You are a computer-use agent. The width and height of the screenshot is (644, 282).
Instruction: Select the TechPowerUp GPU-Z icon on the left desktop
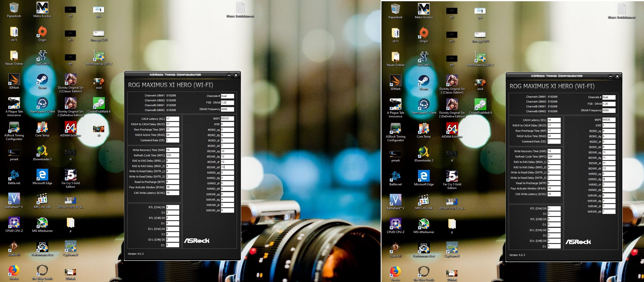(x=99, y=56)
